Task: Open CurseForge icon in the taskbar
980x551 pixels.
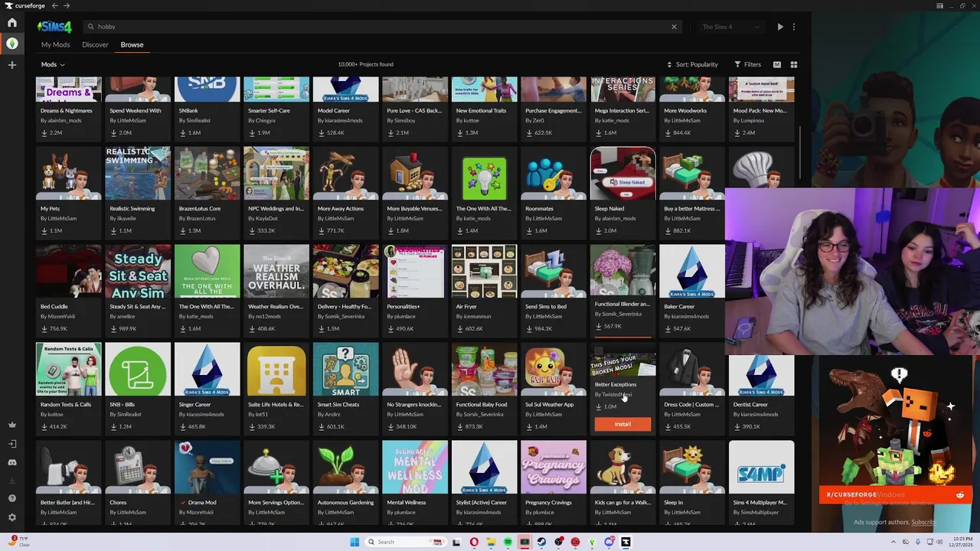Action: (626, 542)
